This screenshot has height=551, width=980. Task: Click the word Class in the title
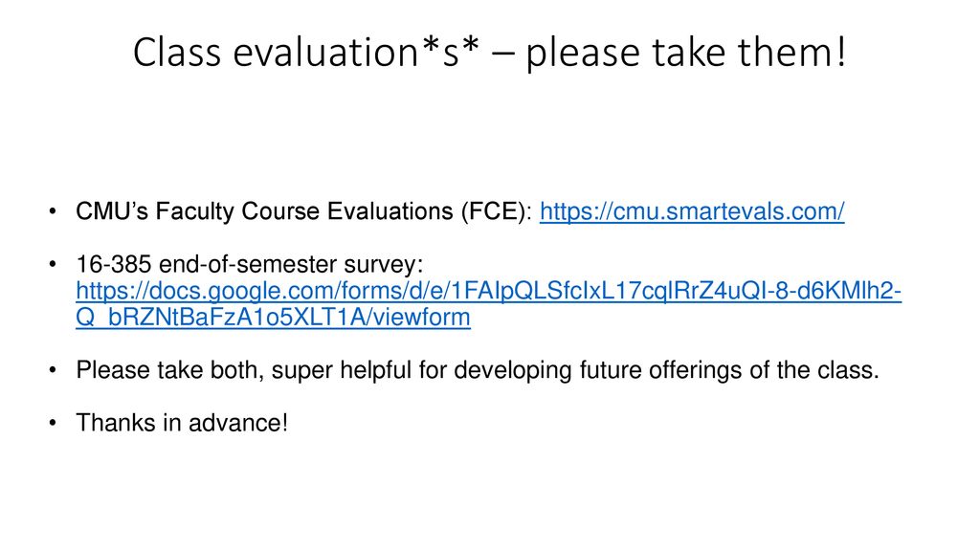(x=177, y=53)
